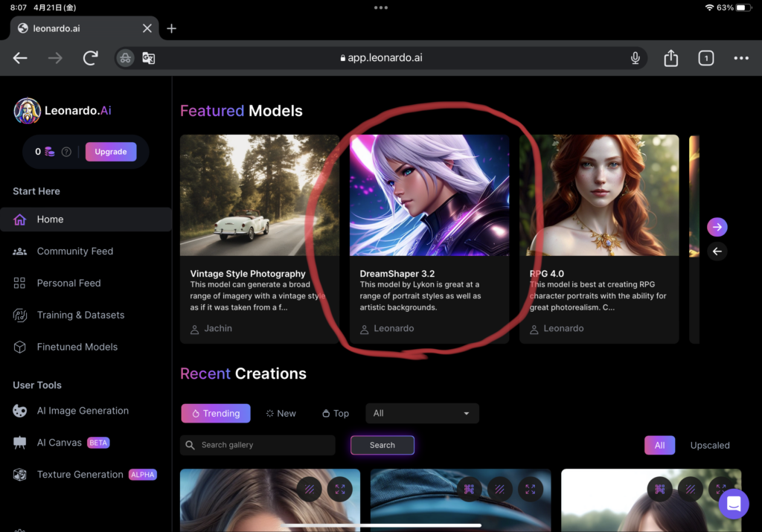Go to Community Feed in sidebar
The width and height of the screenshot is (762, 532).
click(74, 251)
